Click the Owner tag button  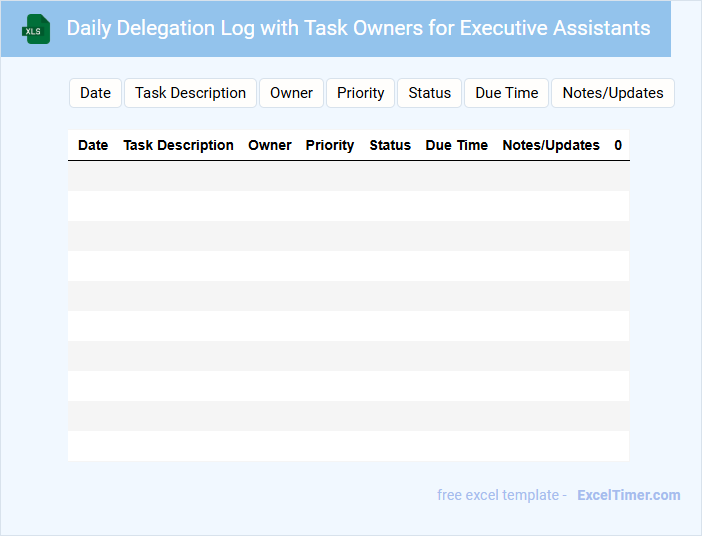291,93
